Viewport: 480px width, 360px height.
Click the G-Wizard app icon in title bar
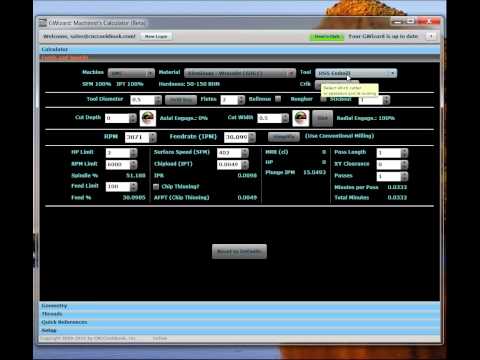point(43,23)
